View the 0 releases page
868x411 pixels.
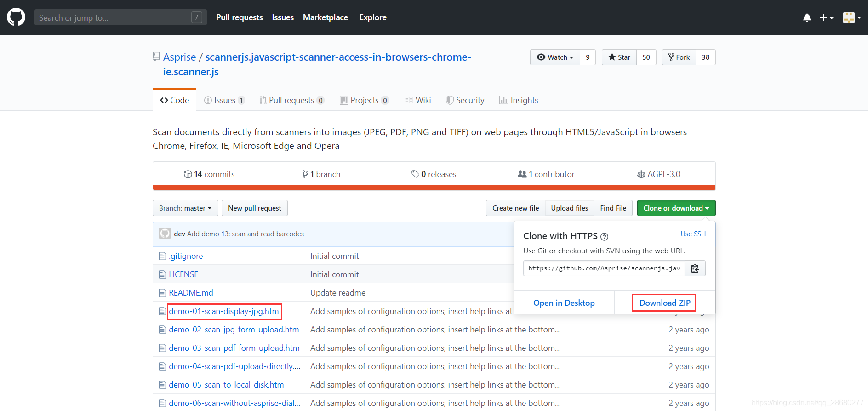[x=434, y=174]
